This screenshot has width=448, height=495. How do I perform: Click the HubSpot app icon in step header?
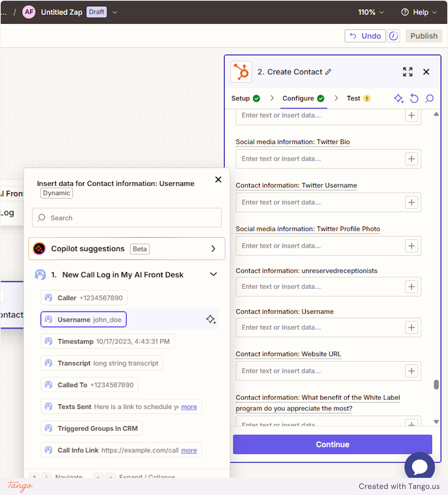coord(241,72)
